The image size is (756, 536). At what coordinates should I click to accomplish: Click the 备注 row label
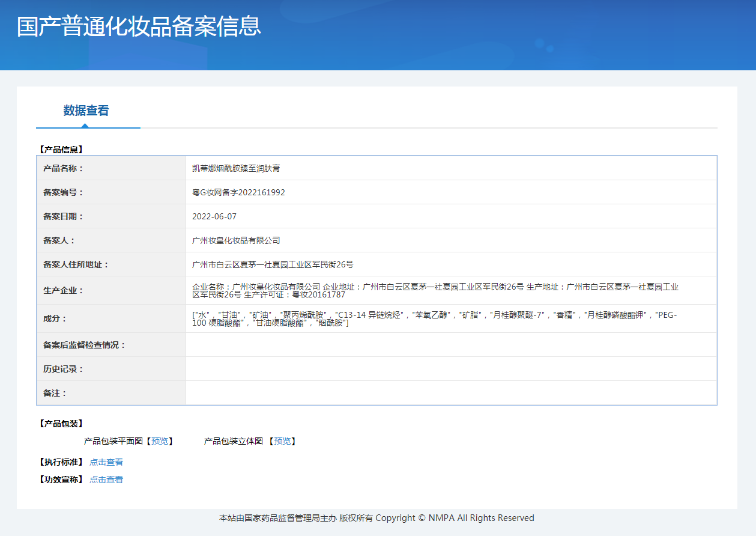55,393
